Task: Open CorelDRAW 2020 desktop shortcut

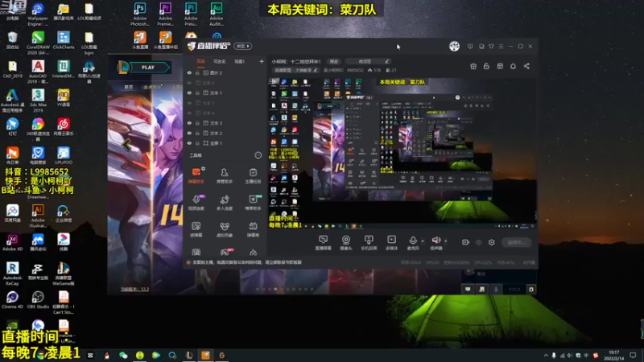Action: click(x=38, y=43)
